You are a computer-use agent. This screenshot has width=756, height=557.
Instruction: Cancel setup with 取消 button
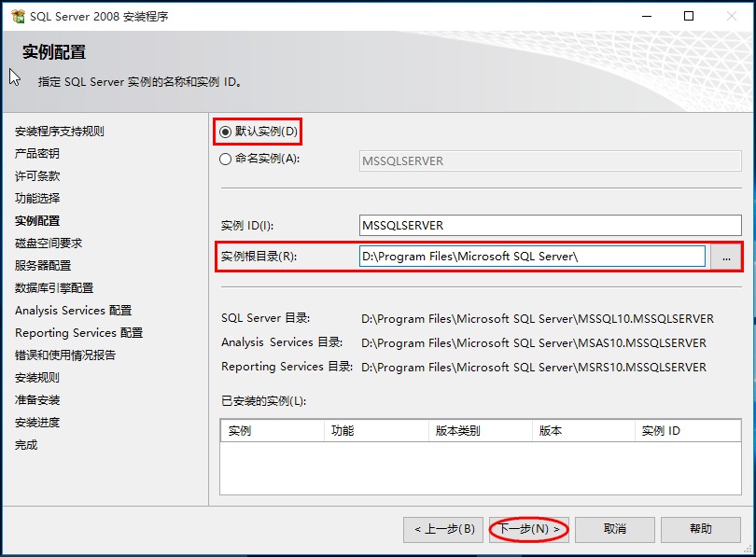(615, 529)
